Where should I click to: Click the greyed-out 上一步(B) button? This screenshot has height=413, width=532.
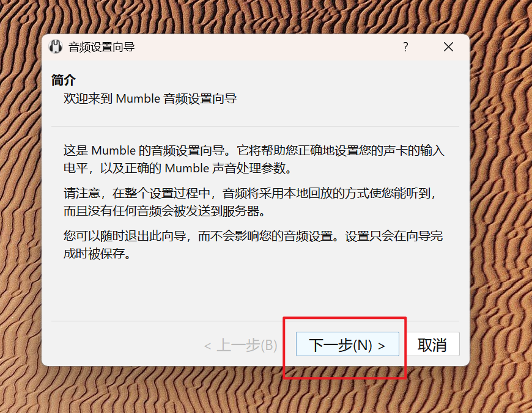pos(240,345)
